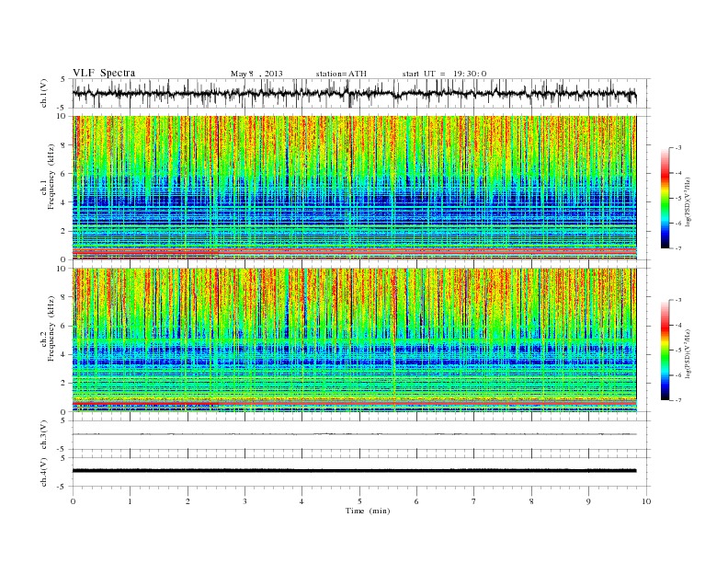Click the ch.4 thick black signal trace
The height and width of the screenshot is (563, 728).
coord(354,471)
